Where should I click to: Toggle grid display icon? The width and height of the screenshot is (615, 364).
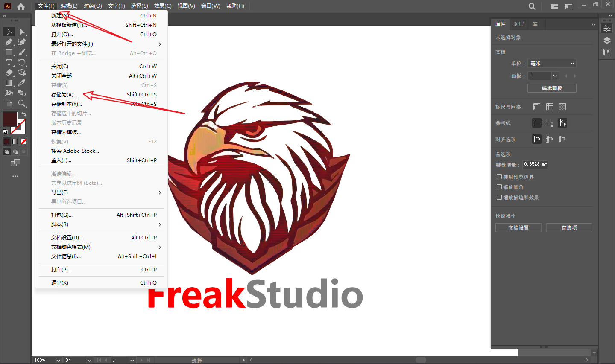click(x=550, y=107)
